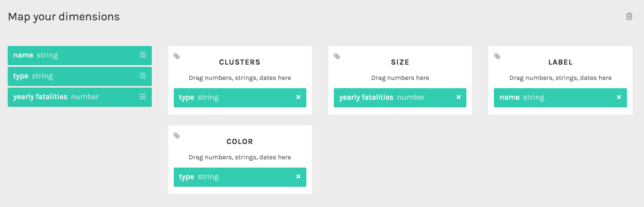Remove yearly fatalities from Size

[458, 97]
